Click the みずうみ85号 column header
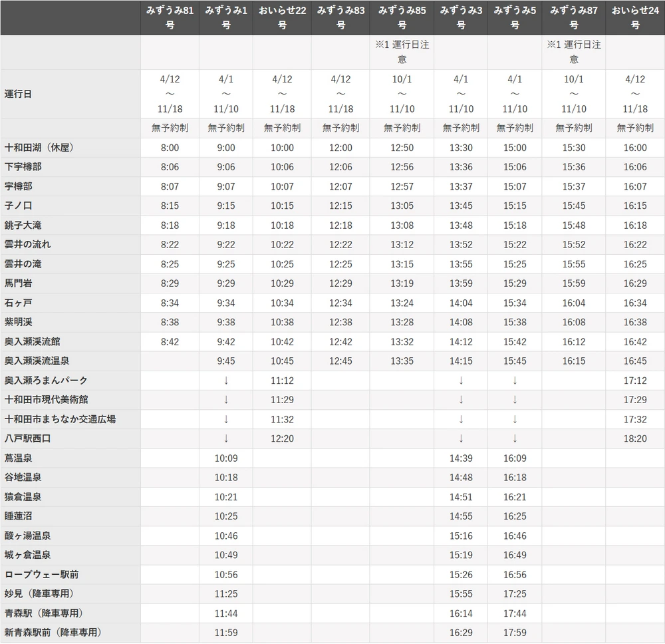The image size is (665, 644). pyautogui.click(x=402, y=18)
